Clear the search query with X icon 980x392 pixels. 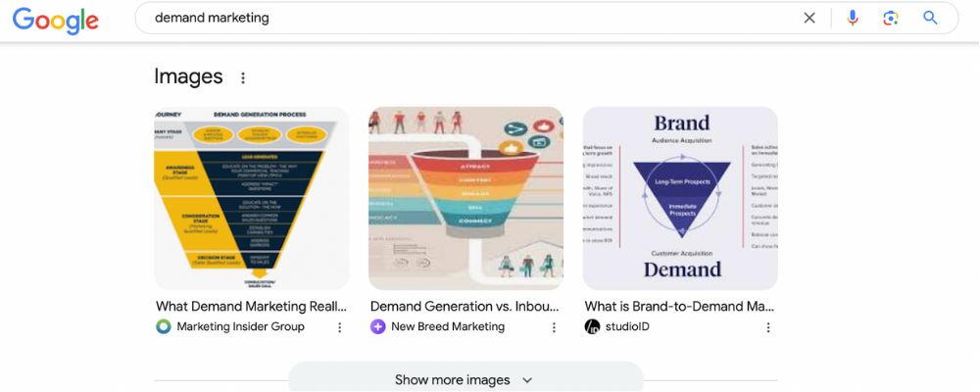[x=809, y=18]
